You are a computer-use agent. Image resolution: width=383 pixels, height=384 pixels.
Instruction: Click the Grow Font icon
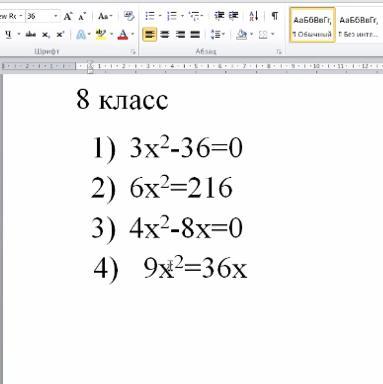(x=68, y=16)
